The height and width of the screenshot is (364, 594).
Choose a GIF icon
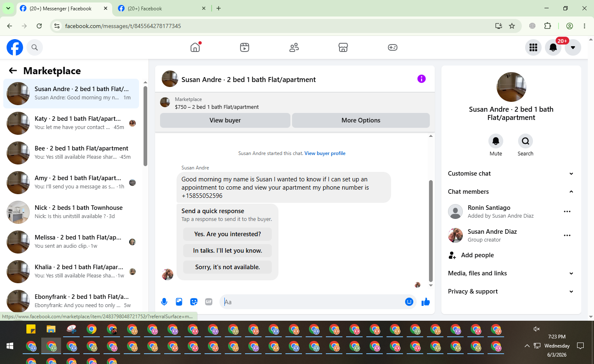209,302
